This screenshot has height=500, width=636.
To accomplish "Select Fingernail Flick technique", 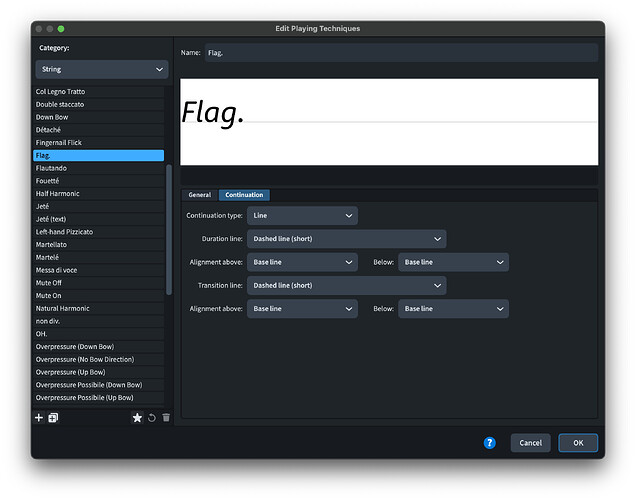I will coord(99,143).
